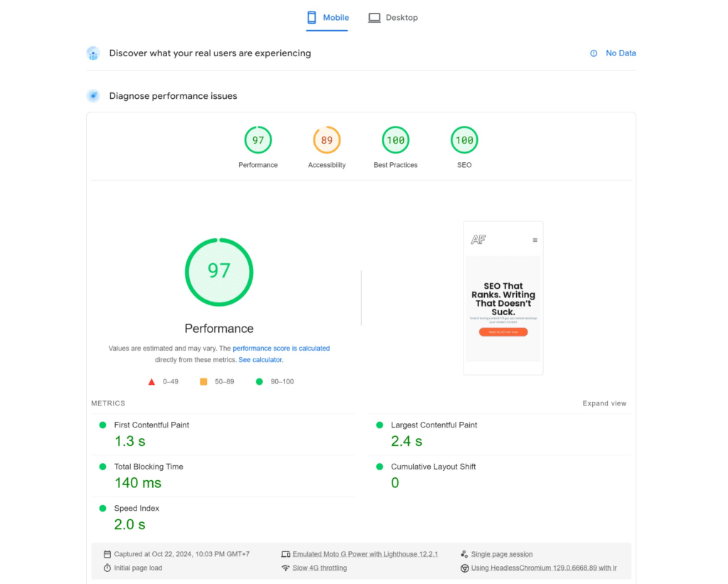The height and width of the screenshot is (584, 728).
Task: Expand the metrics view
Action: tap(604, 403)
